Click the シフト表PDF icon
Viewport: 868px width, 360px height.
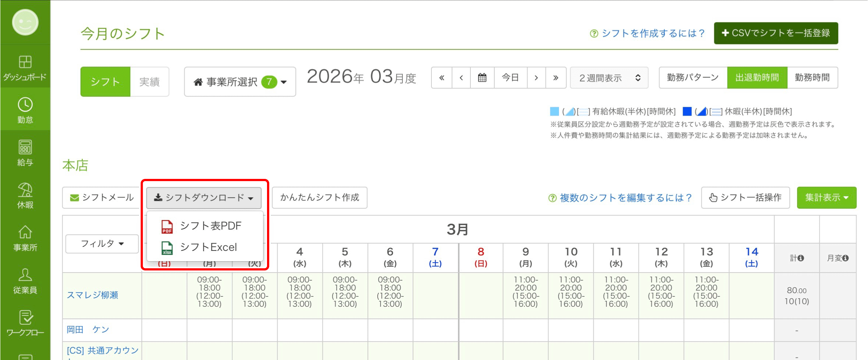pos(167,226)
